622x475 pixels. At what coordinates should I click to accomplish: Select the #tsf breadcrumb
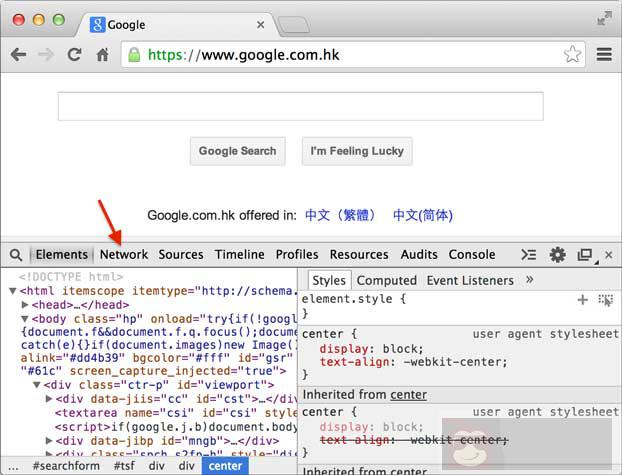coord(125,465)
